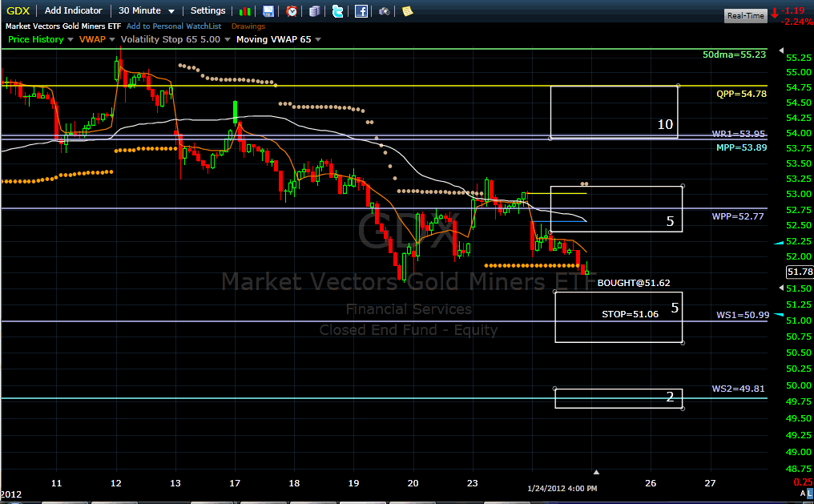Screen dimensions: 814x504
Task: Click the MPP=53.89 label
Action: 741,147
